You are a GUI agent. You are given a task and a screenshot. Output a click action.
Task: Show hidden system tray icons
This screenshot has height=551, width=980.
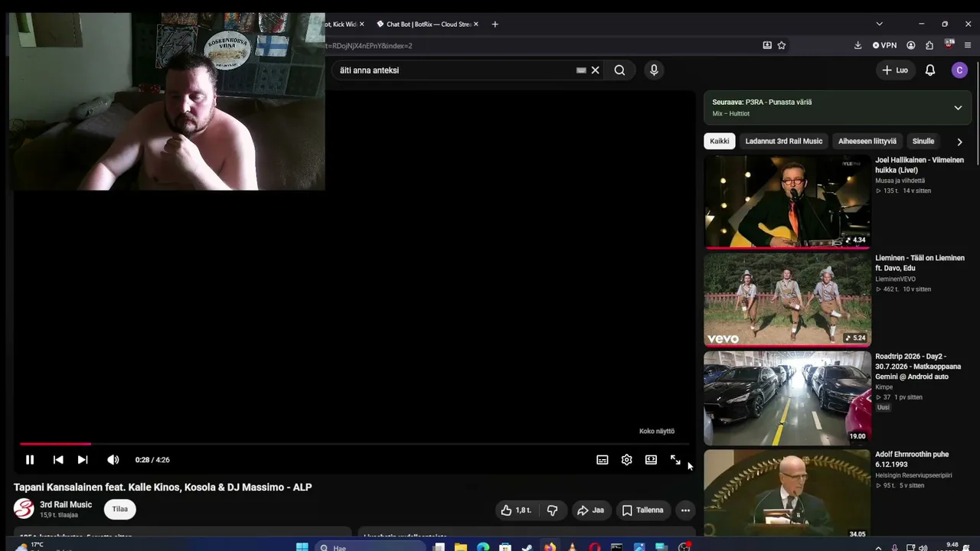click(878, 547)
